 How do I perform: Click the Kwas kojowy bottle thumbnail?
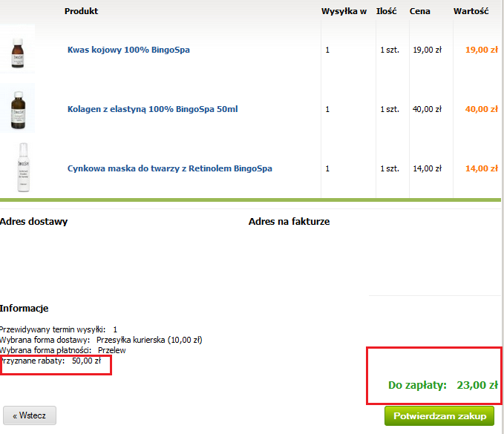(18, 49)
